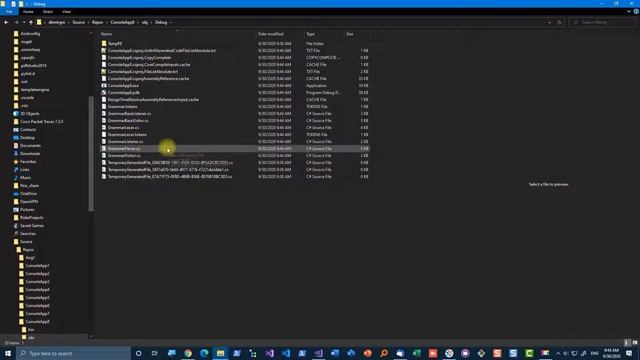Open Documents in navigation pane

pos(30,146)
